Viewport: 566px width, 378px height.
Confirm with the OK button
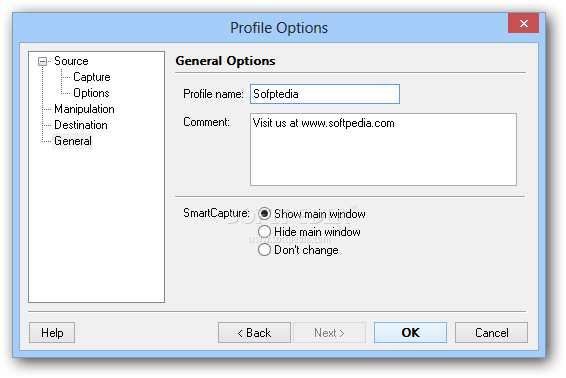[410, 333]
